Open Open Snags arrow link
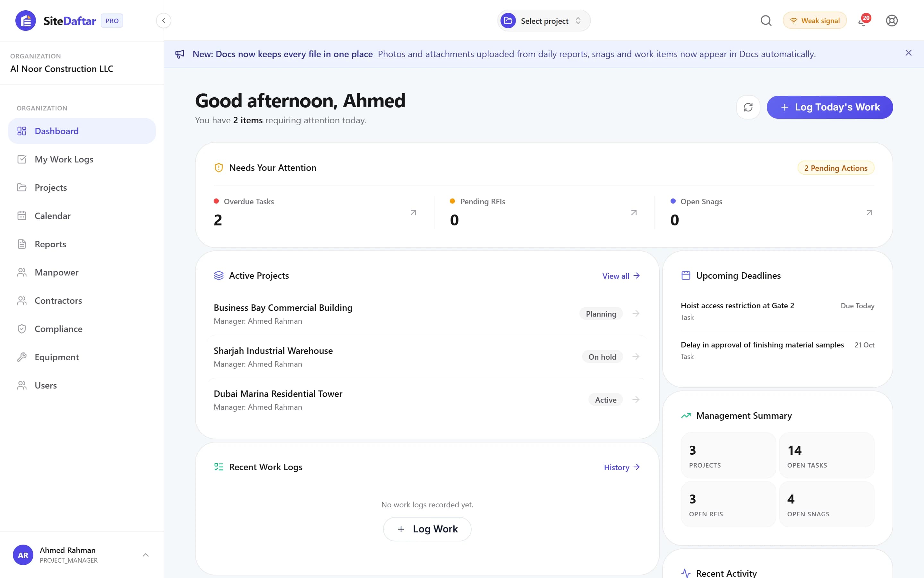 coord(869,213)
